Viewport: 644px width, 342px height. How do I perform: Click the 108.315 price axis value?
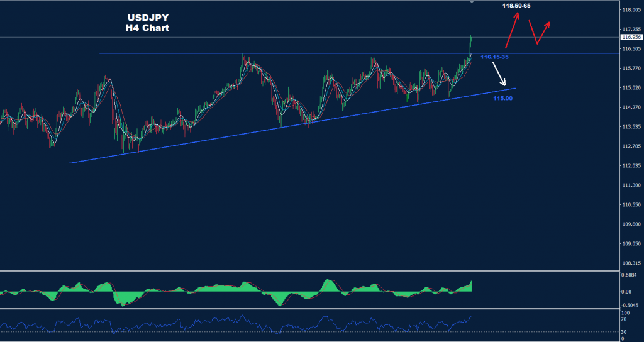point(631,263)
